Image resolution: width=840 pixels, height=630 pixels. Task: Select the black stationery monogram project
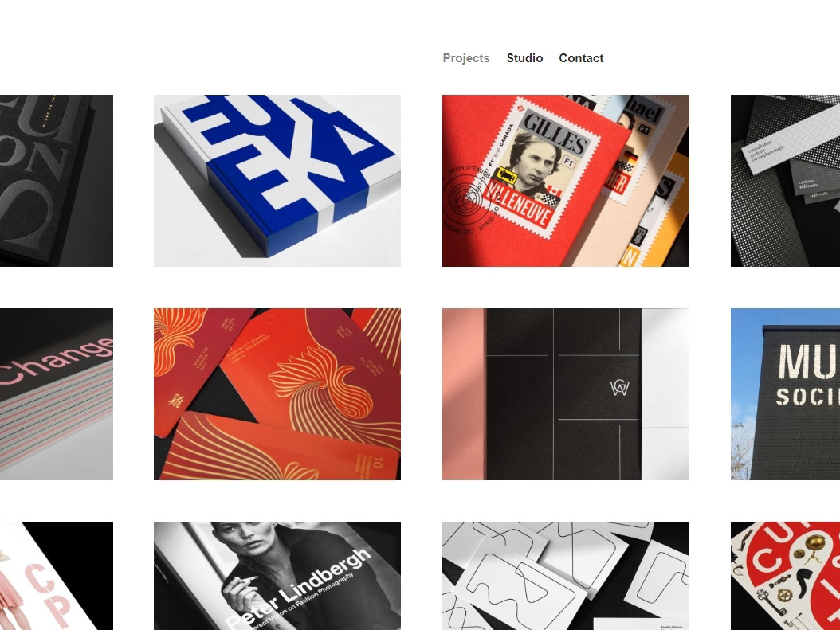coord(566,394)
